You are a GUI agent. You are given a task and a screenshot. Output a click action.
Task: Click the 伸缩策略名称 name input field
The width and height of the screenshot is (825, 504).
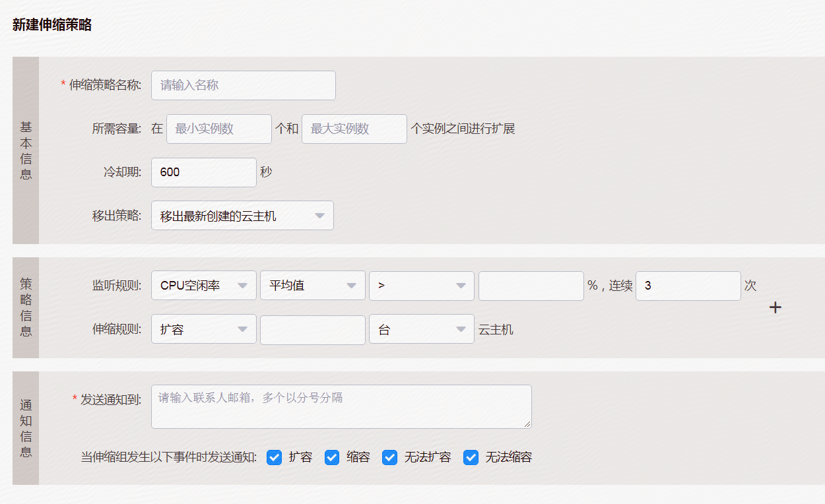(243, 85)
